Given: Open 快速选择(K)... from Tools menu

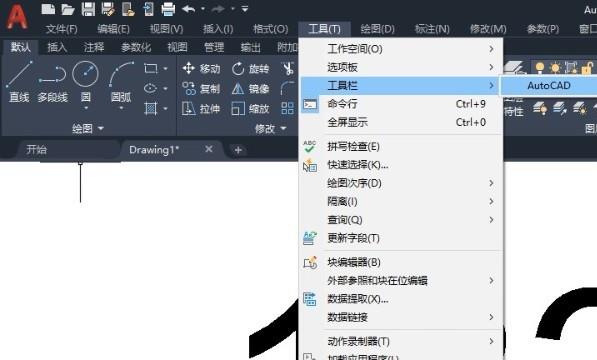Looking at the screenshot, I should [401, 165].
